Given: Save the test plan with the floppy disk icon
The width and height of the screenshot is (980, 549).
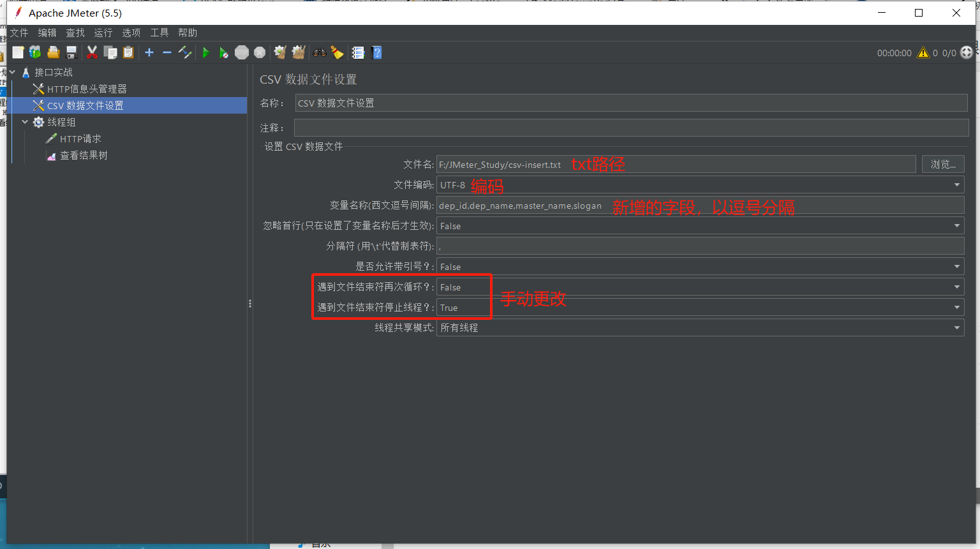Looking at the screenshot, I should click(x=71, y=52).
